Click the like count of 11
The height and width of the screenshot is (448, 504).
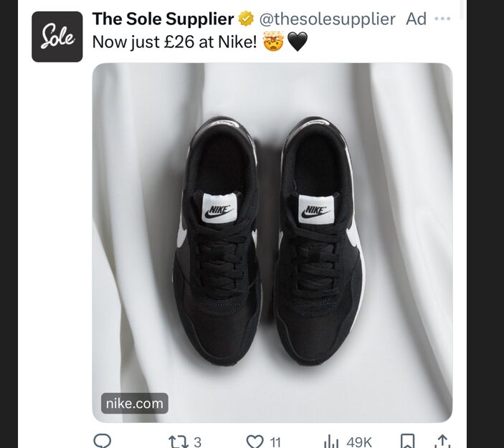click(x=275, y=442)
